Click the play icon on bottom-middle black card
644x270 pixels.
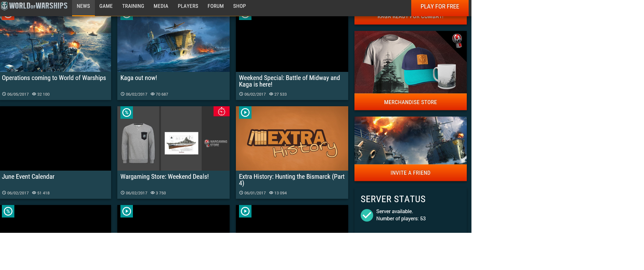pos(127,211)
